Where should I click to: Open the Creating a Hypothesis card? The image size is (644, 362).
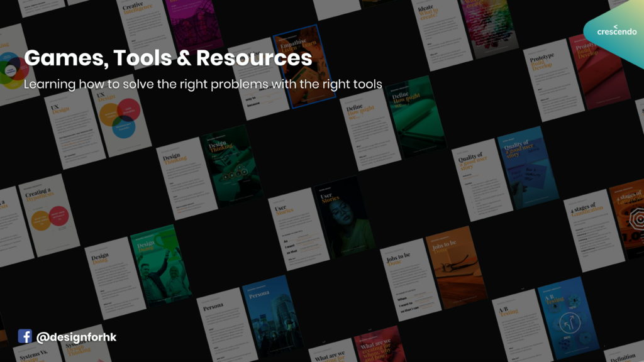[x=49, y=216]
